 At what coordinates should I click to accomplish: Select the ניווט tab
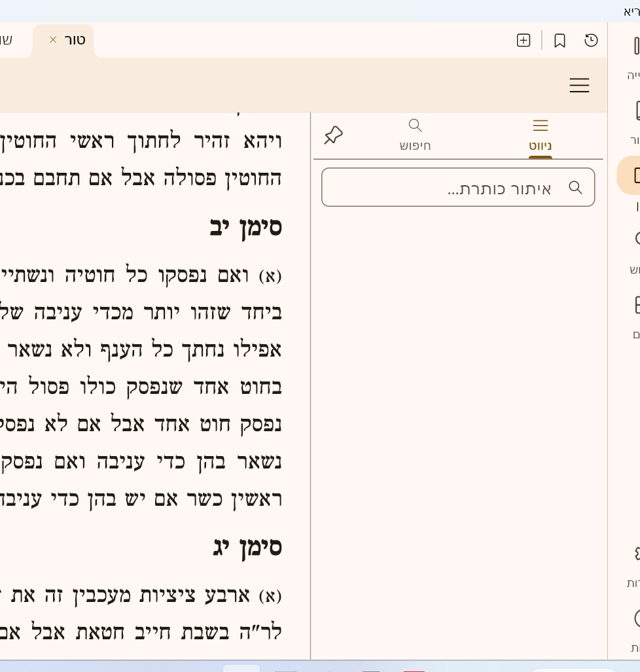click(x=540, y=134)
